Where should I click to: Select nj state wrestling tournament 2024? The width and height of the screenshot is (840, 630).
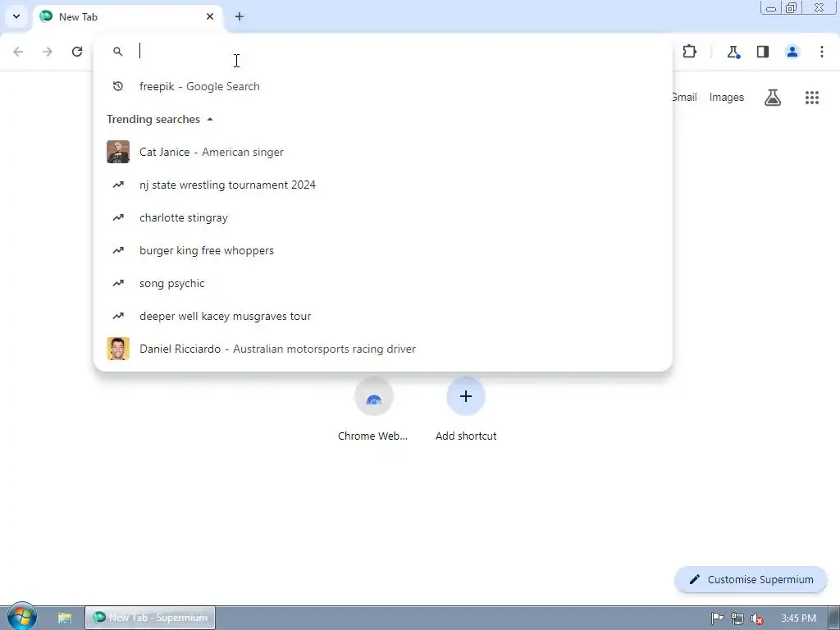[x=383, y=185]
